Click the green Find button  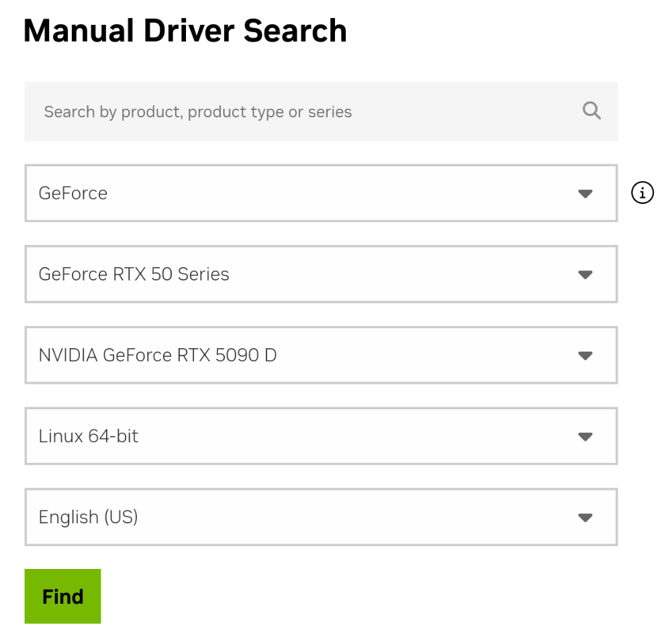click(x=62, y=596)
